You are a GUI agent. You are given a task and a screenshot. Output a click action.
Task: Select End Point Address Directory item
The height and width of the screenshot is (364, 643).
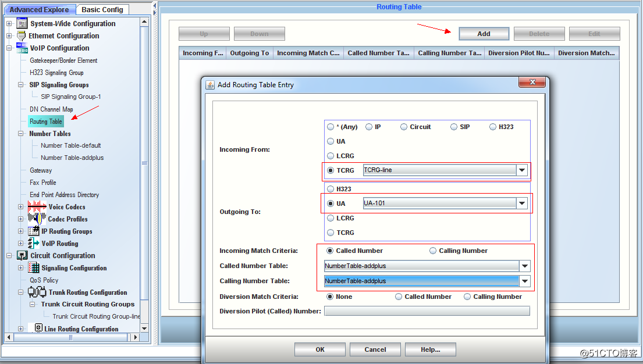(x=64, y=195)
